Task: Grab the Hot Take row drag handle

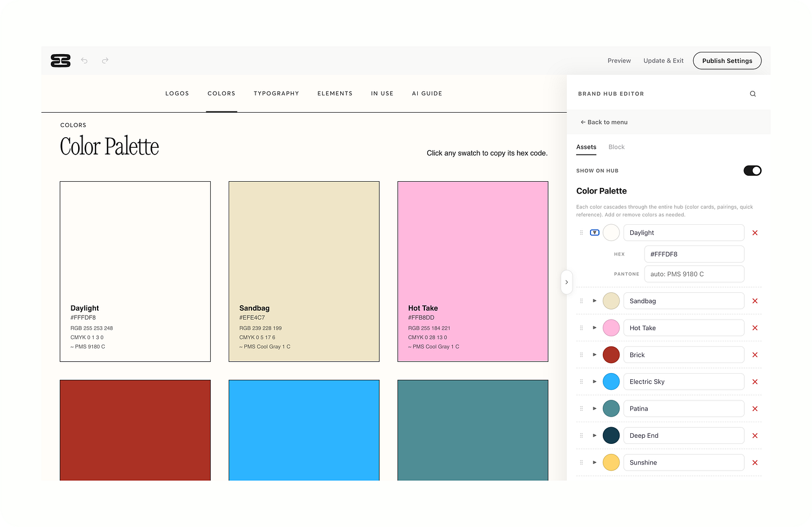Action: [x=582, y=328]
